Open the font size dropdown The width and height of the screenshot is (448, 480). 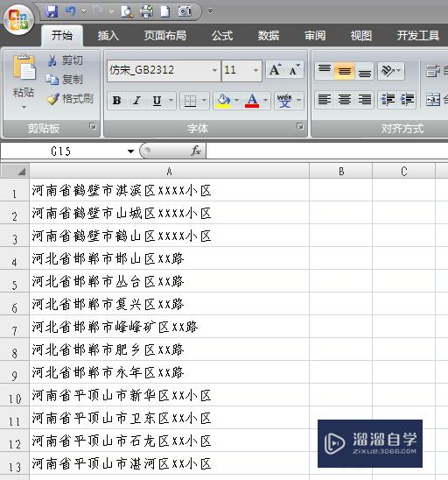[255, 70]
